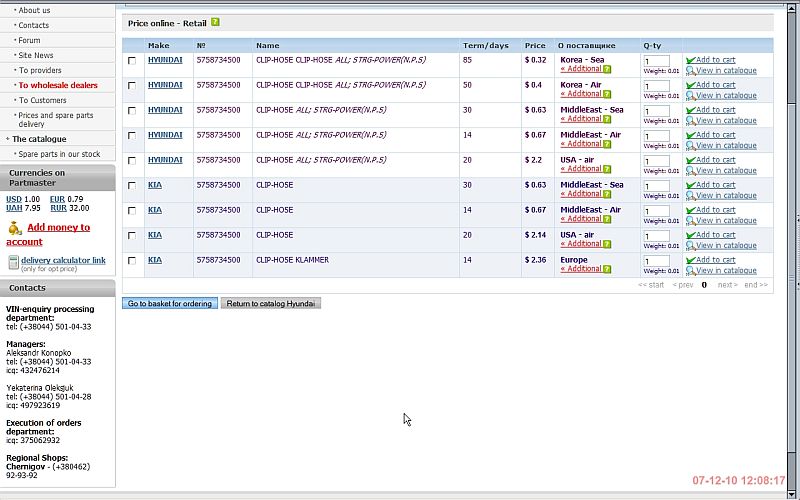The height and width of the screenshot is (500, 800).
Task: Expand Additional info for KIA MiddleEast - Air supplier
Action: 581,219
